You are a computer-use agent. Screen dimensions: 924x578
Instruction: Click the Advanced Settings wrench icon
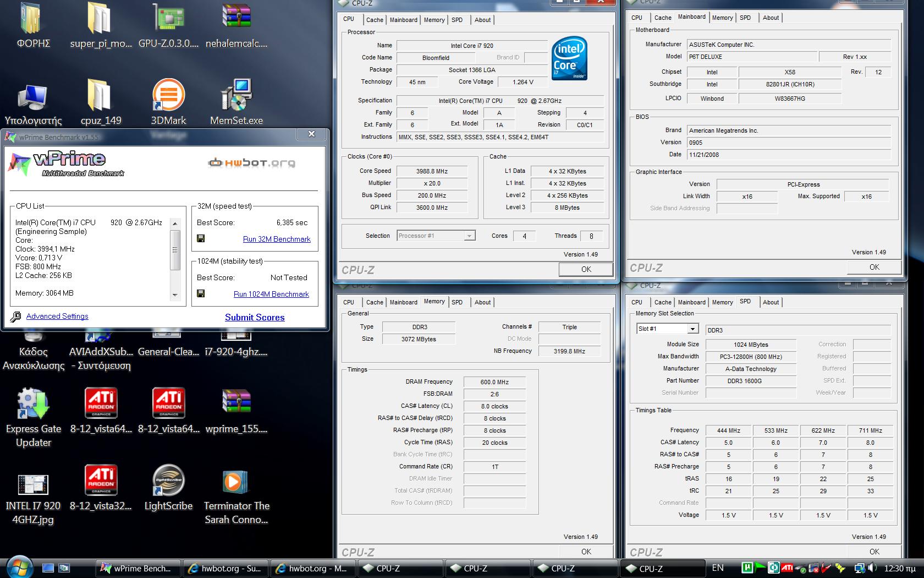16,317
